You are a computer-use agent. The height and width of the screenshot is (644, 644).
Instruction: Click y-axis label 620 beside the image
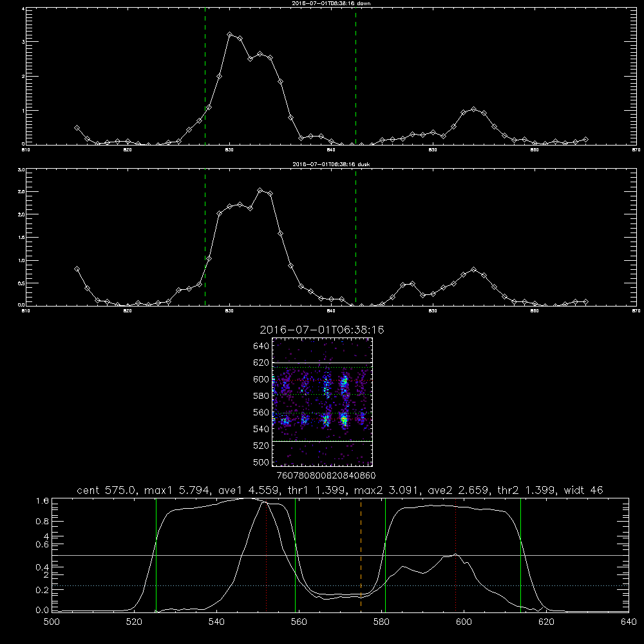(261, 363)
